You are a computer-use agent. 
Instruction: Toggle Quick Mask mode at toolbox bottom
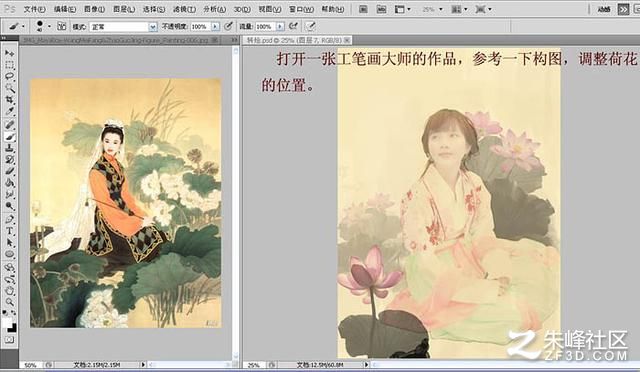[9, 339]
